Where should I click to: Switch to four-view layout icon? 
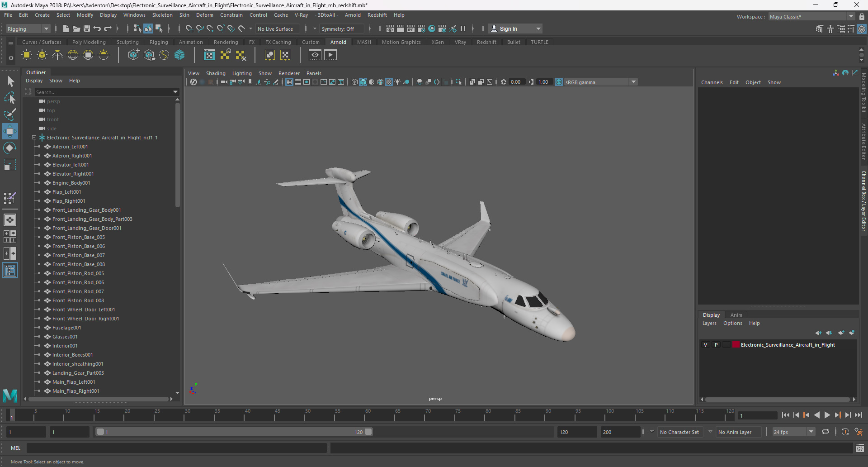10,237
